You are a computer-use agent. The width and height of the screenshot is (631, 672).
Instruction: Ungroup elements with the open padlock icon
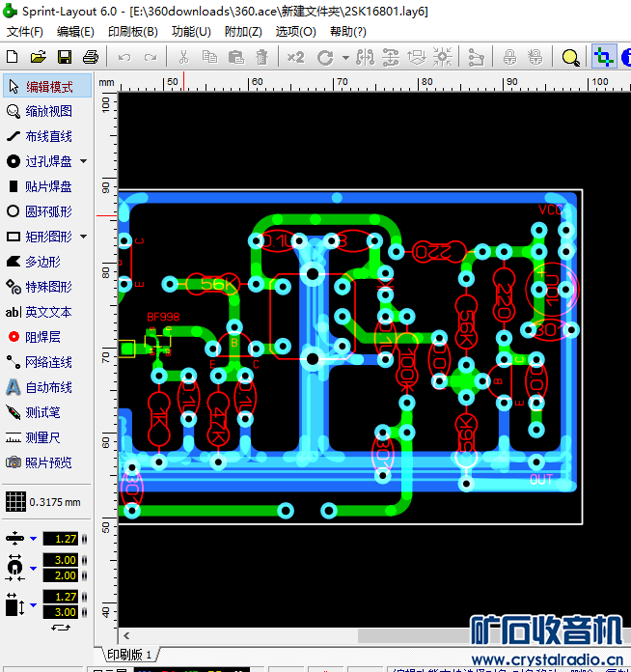(535, 57)
